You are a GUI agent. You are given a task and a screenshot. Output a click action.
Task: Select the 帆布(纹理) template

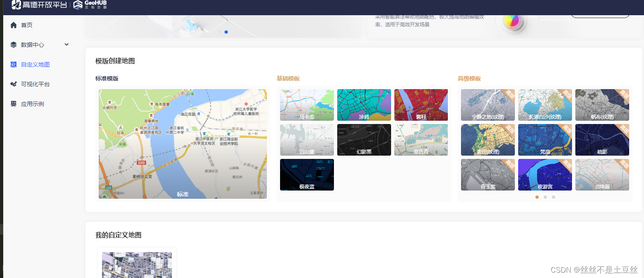tap(602, 105)
